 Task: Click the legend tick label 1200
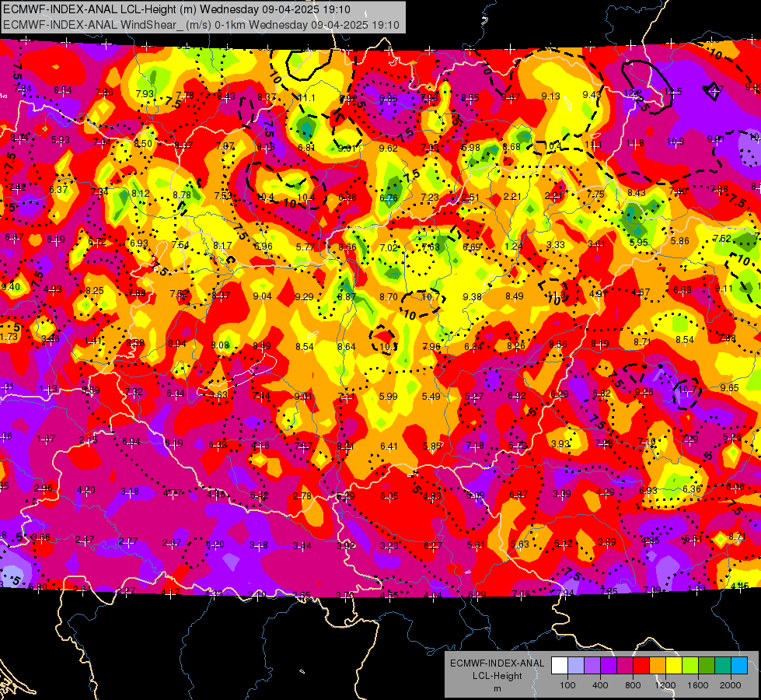click(665, 685)
